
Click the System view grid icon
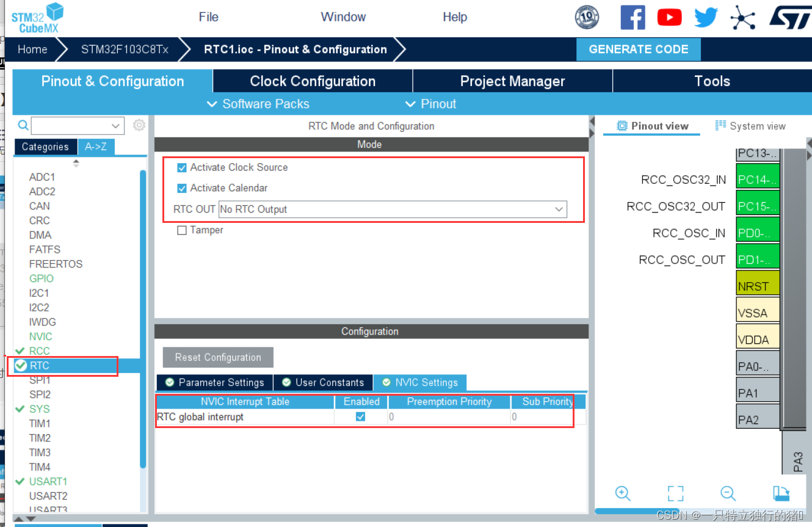(x=720, y=125)
